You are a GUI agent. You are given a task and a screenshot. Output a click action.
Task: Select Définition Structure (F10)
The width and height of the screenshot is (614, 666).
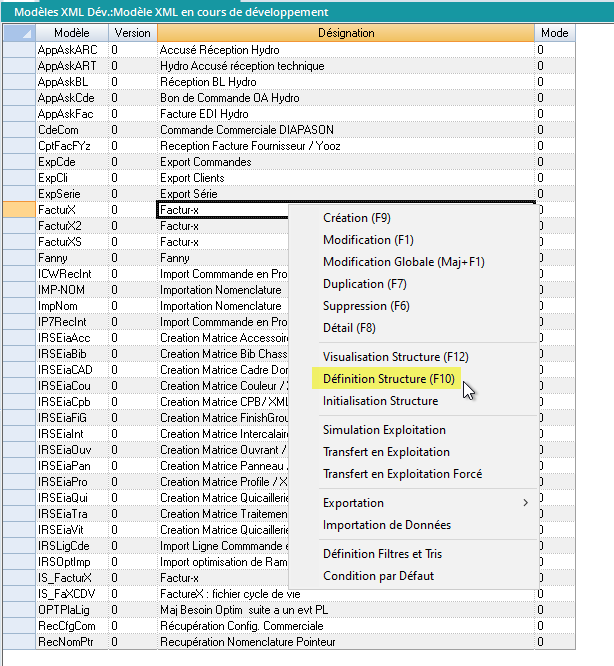tap(388, 379)
